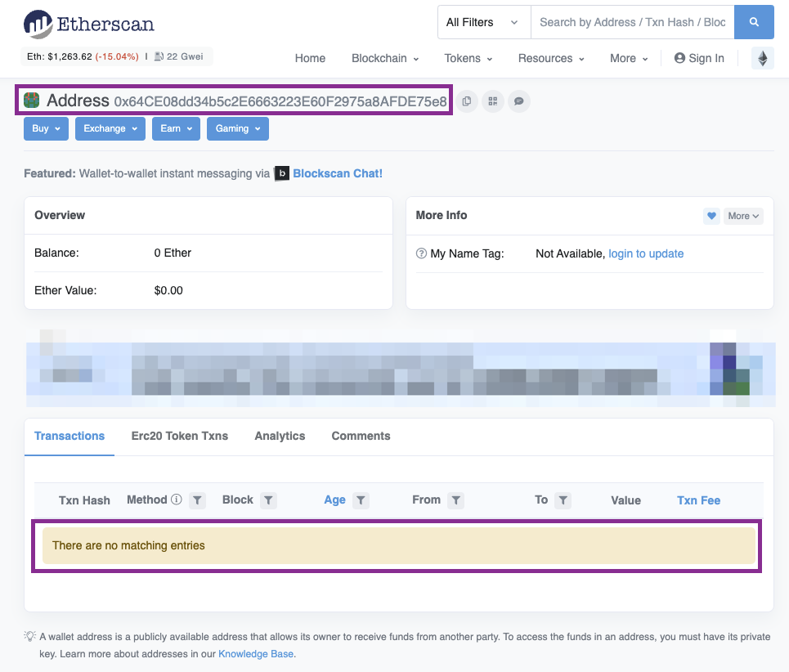Click the 'Txn Hash' column header

[84, 500]
